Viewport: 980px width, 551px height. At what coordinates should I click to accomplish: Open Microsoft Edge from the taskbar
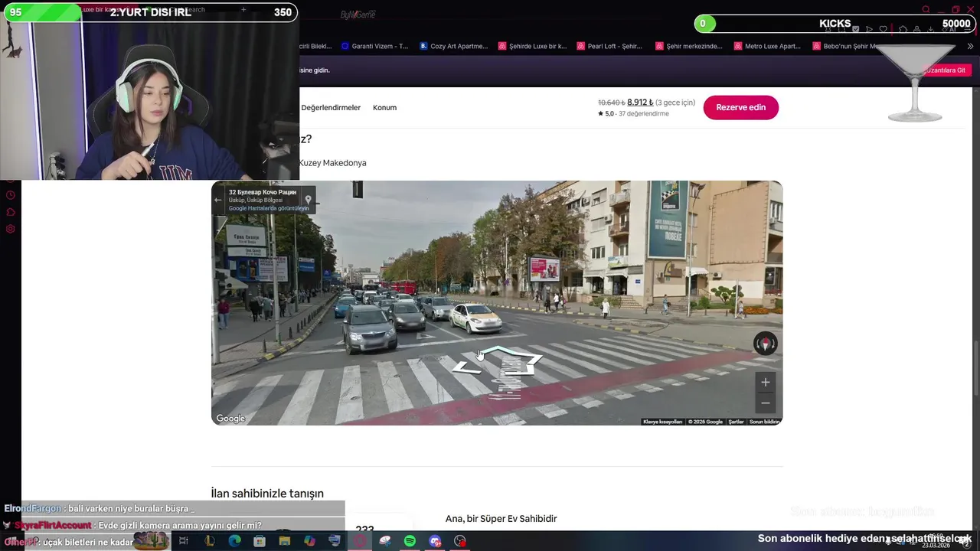pos(234,541)
